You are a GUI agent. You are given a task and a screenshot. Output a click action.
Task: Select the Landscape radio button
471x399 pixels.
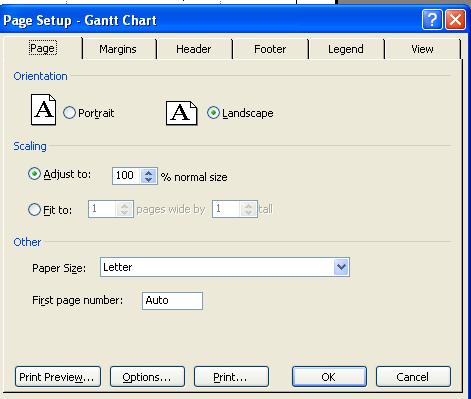click(213, 113)
